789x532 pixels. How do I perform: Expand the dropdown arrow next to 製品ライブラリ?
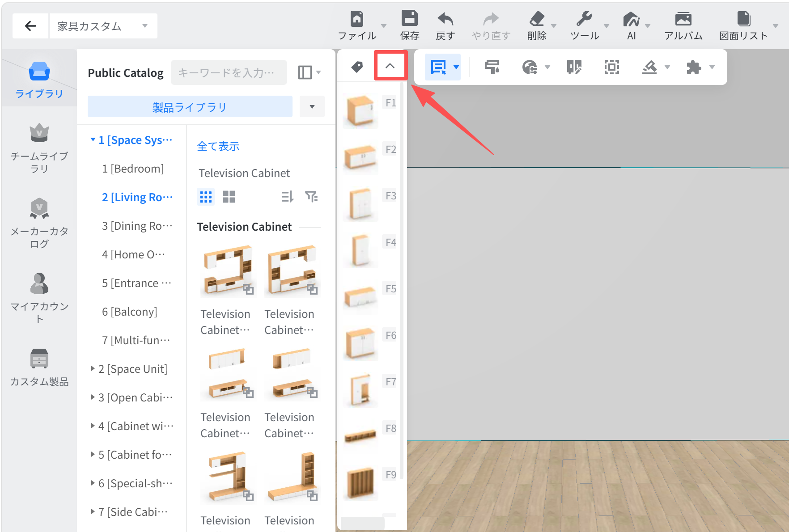312,106
